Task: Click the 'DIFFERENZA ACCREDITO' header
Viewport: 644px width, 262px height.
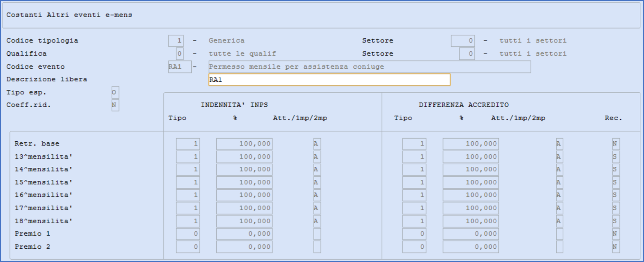Action: tap(464, 105)
